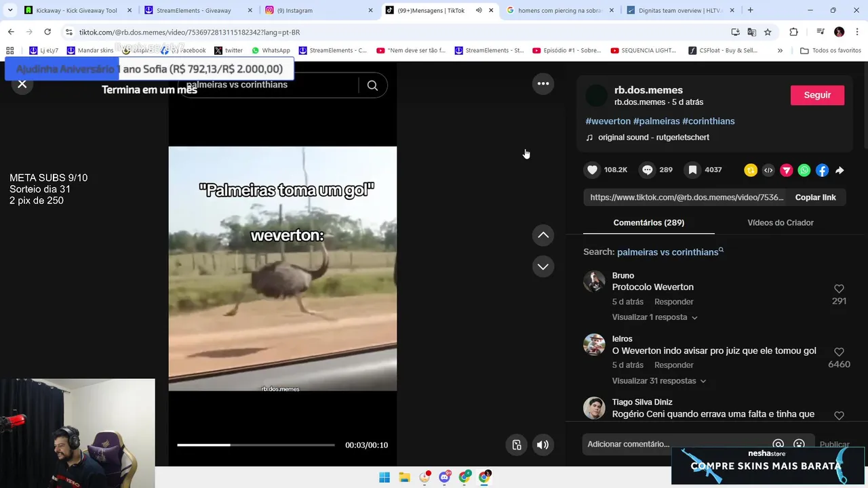Viewport: 868px width, 488px height.
Task: Click the palmeiras vs corinthians search suggestion
Action: pos(670,251)
